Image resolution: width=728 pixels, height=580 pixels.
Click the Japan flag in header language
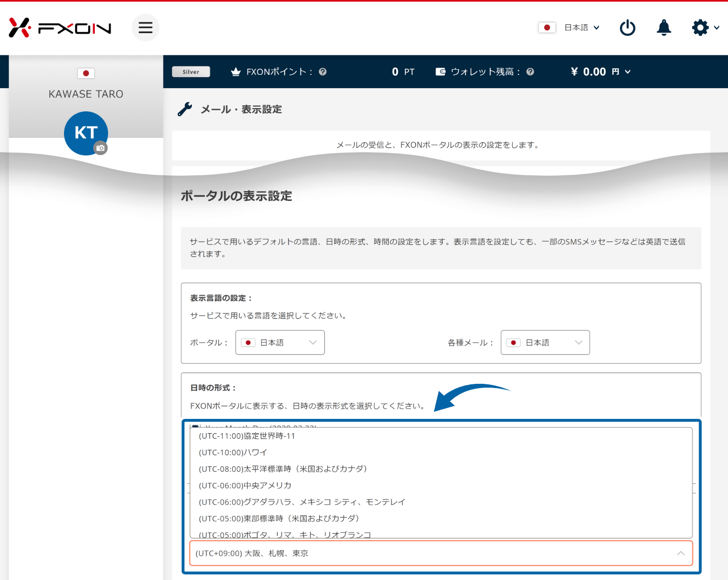click(x=547, y=27)
